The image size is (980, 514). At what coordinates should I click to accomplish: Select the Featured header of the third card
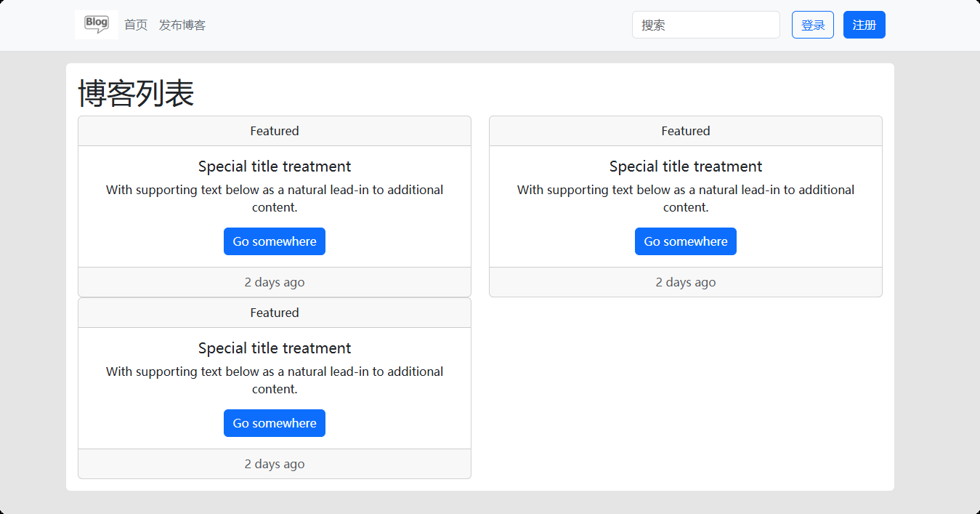pyautogui.click(x=275, y=313)
